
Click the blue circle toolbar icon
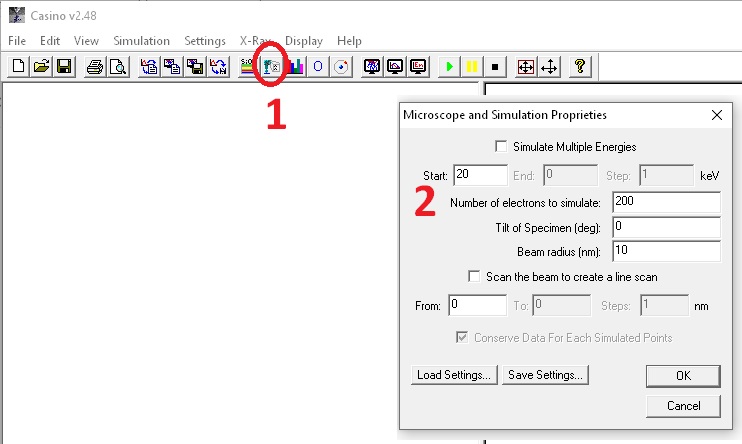coord(318,66)
